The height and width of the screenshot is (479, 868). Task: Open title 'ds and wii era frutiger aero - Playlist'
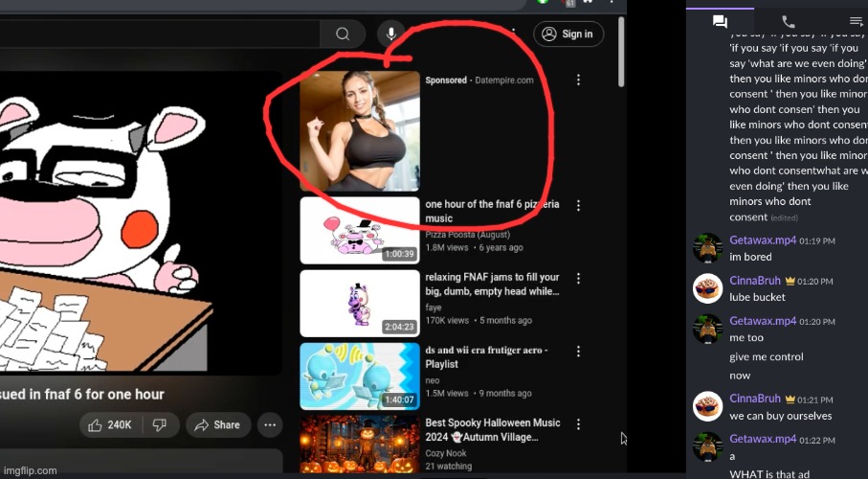tap(486, 357)
